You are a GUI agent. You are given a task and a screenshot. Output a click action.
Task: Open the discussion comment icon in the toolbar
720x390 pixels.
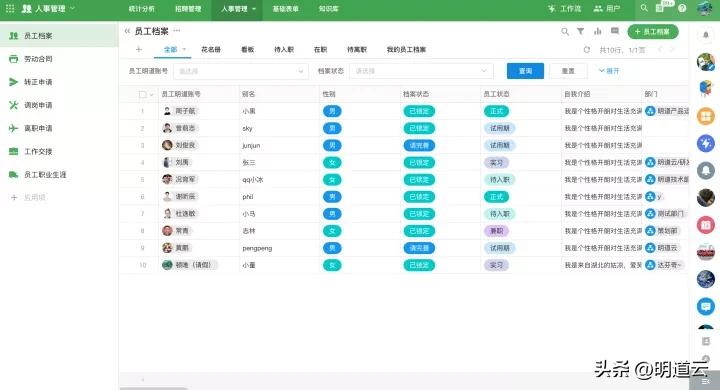(614, 31)
